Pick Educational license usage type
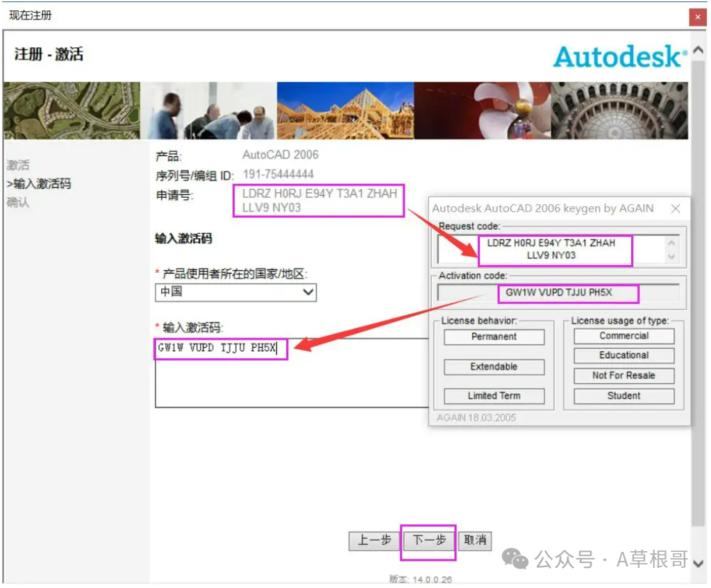This screenshot has height=588, width=711. [624, 355]
